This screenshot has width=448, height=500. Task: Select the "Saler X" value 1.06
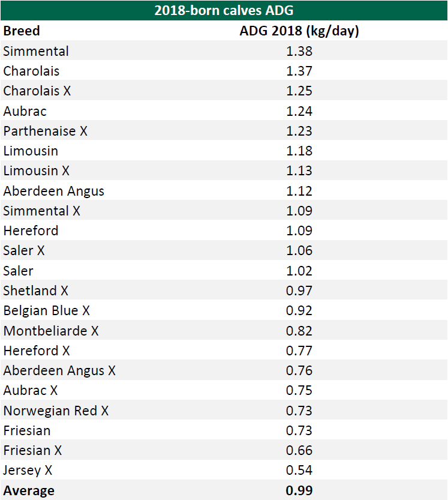299,251
